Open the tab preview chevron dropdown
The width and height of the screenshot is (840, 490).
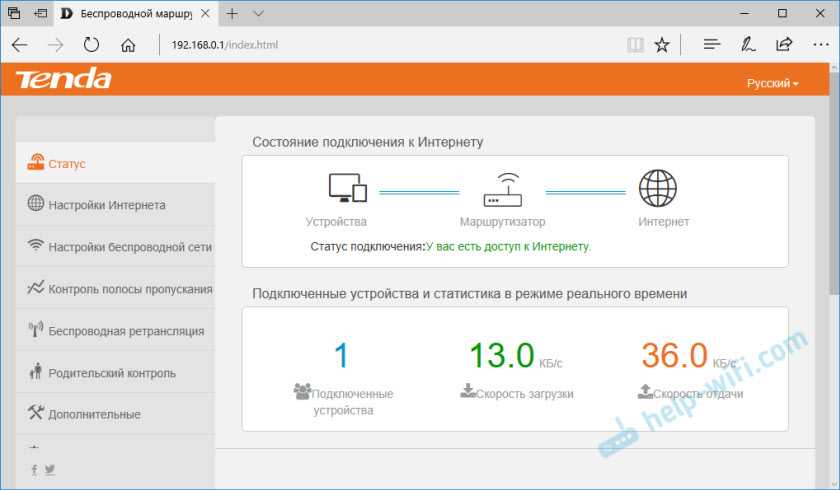pos(258,14)
